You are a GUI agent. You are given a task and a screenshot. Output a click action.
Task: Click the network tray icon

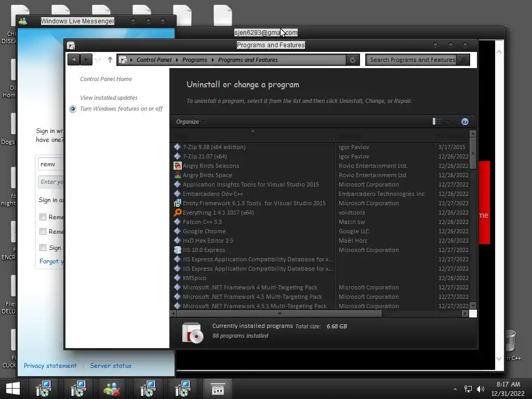(468, 389)
